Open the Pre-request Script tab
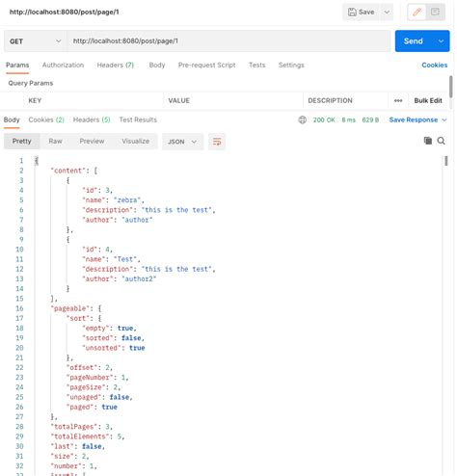 click(x=206, y=66)
